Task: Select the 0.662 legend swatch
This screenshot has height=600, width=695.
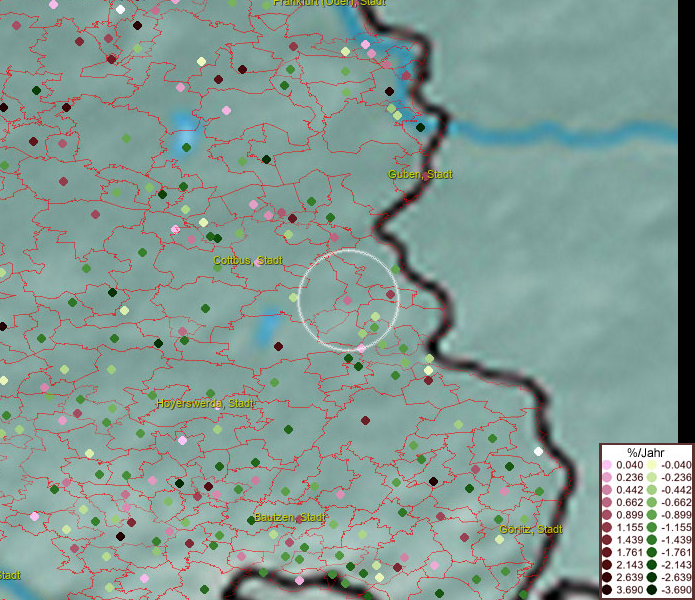Action: tap(607, 503)
